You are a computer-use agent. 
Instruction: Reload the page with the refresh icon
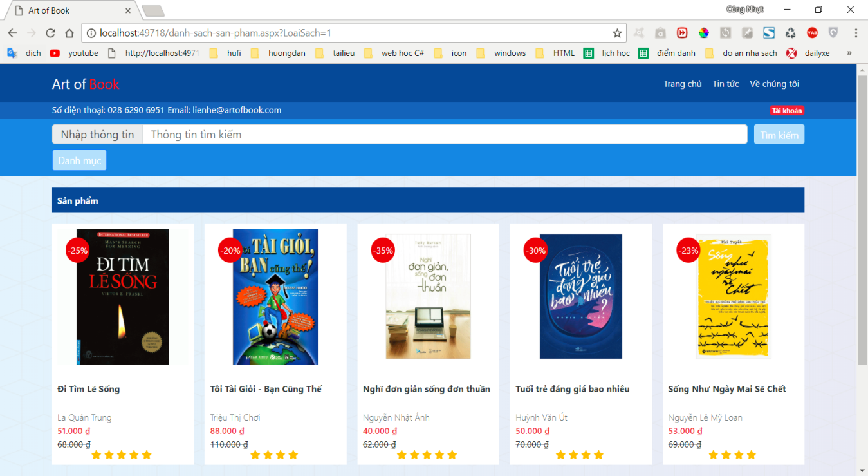[x=50, y=33]
